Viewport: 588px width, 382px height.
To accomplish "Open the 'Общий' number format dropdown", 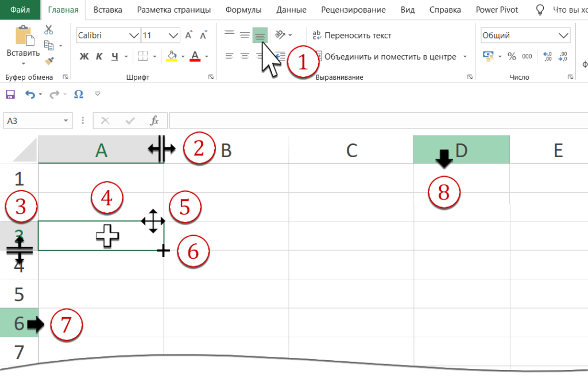I will tap(563, 35).
